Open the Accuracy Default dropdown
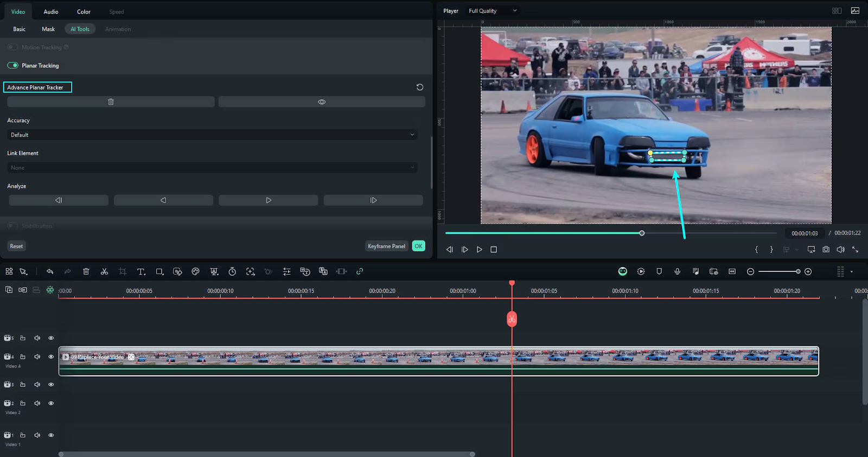 (212, 135)
